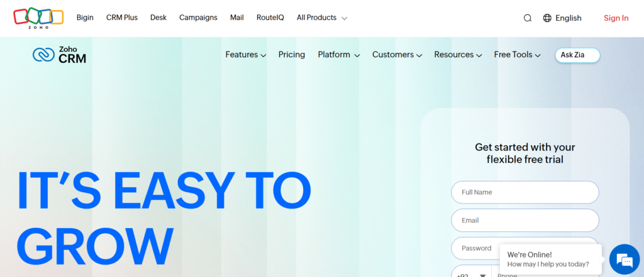This screenshot has height=277, width=644.
Task: Navigate to CRM Plus product
Action: [122, 18]
